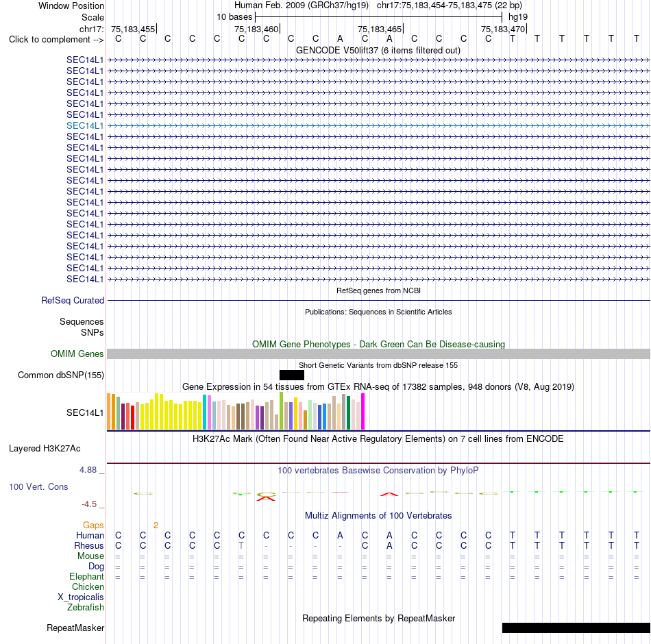Click the 'Sequences' publications subtrack label

coord(82,321)
